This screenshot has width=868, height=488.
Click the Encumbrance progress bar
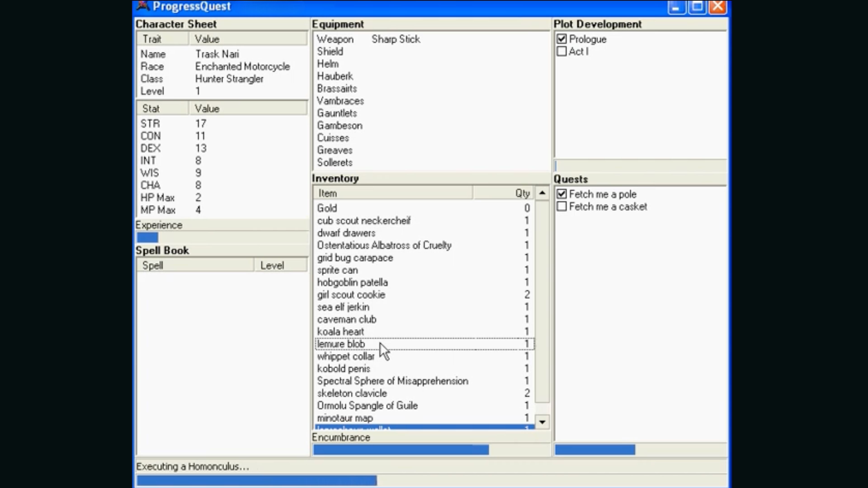[431, 450]
